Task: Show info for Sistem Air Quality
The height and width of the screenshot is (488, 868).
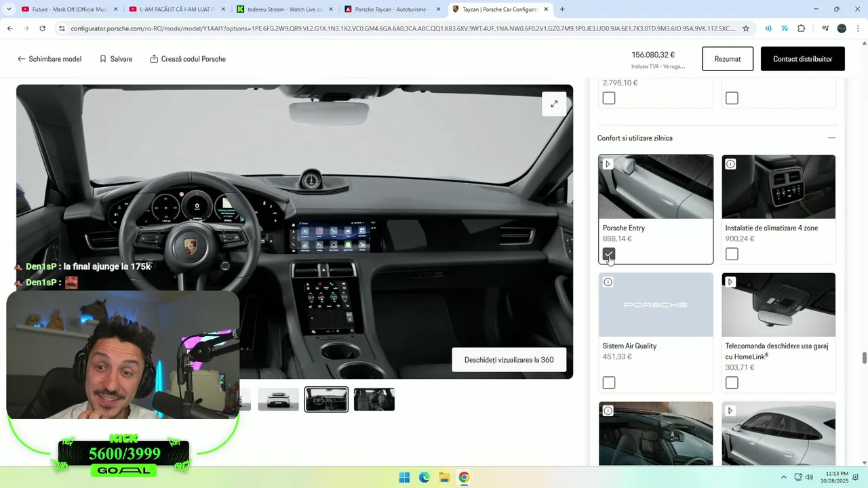Action: click(608, 282)
